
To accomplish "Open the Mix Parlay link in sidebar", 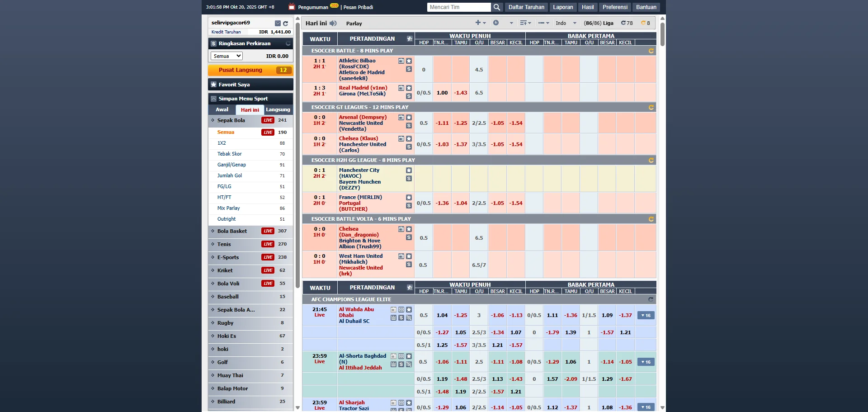I will tap(228, 208).
